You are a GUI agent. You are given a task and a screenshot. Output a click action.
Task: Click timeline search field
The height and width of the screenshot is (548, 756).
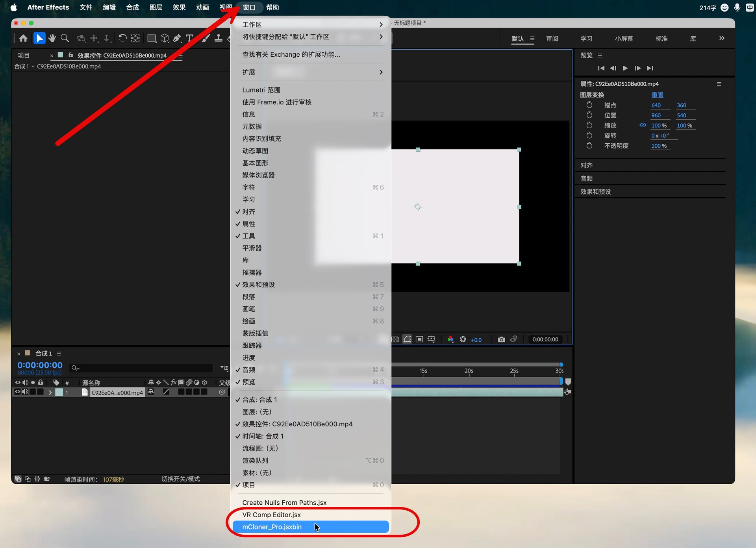141,368
